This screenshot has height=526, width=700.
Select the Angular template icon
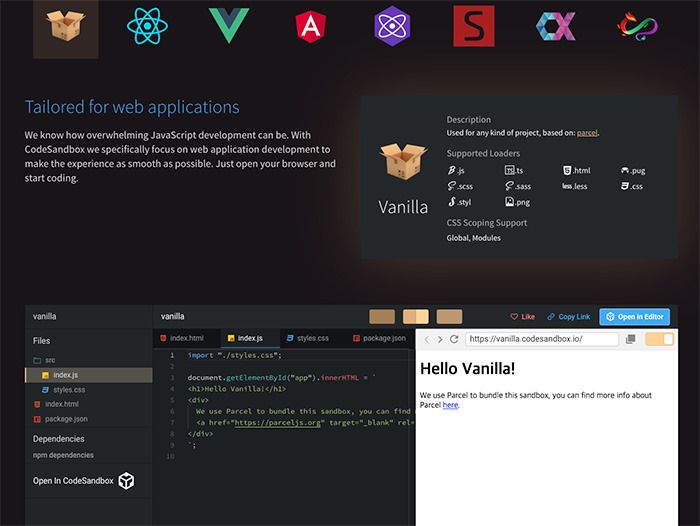click(311, 26)
